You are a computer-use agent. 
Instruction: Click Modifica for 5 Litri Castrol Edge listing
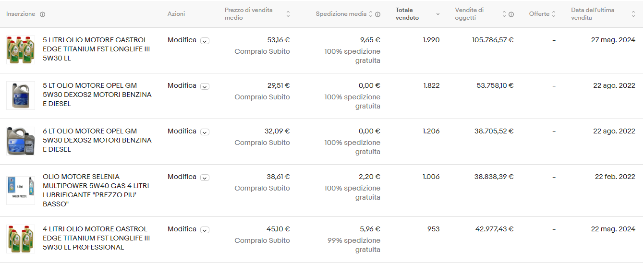pyautogui.click(x=182, y=40)
